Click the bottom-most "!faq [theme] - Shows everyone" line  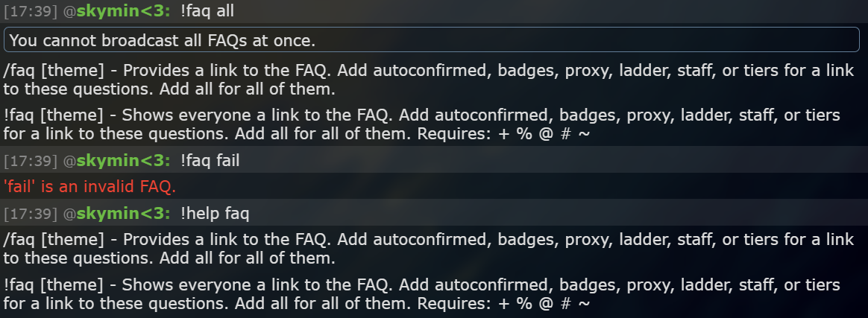422,293
